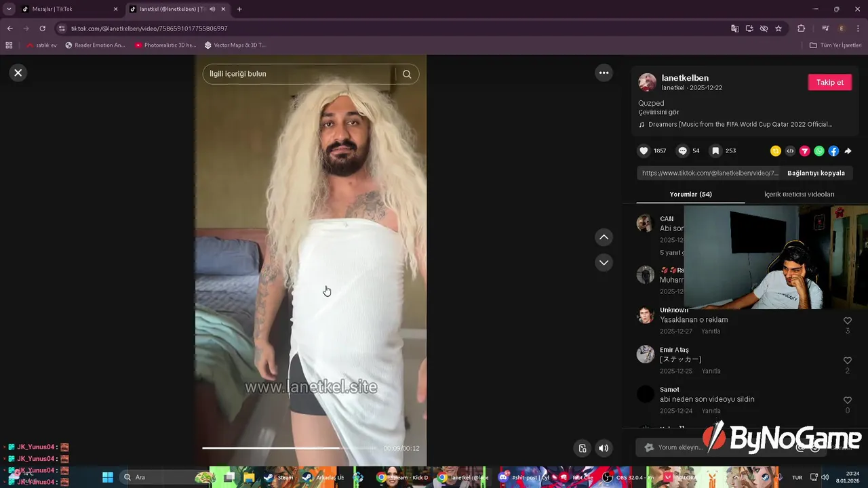Open the Chrome three-dot menu
Image resolution: width=868 pixels, height=488 pixels.
[x=859, y=28]
